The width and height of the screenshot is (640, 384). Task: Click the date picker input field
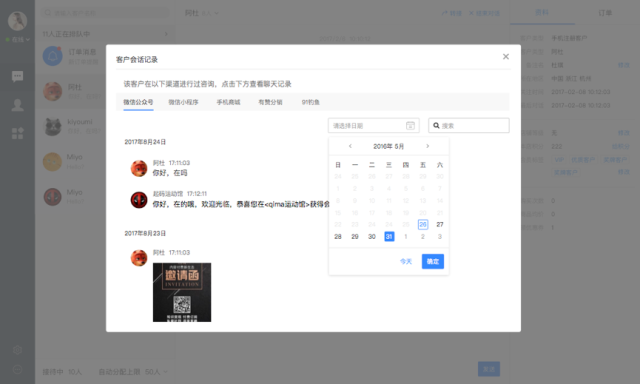(373, 125)
